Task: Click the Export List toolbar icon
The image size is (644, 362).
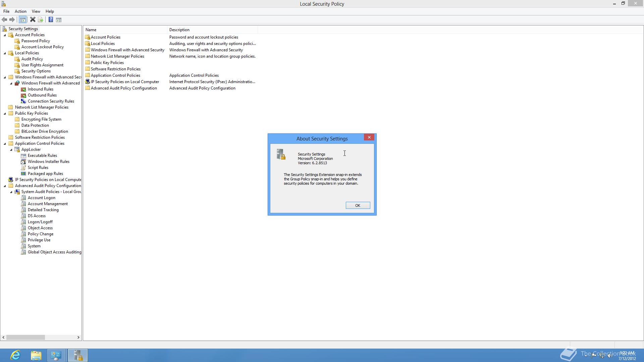Action: [x=41, y=20]
